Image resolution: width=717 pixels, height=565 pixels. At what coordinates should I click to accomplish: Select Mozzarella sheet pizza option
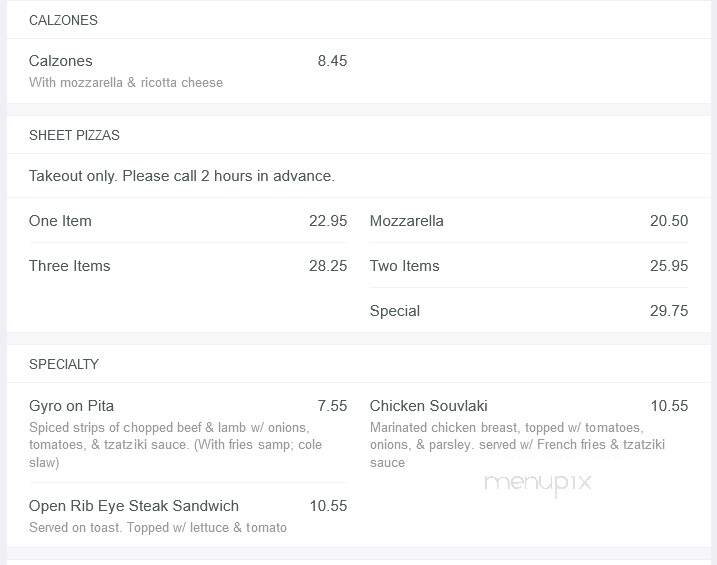tap(406, 221)
